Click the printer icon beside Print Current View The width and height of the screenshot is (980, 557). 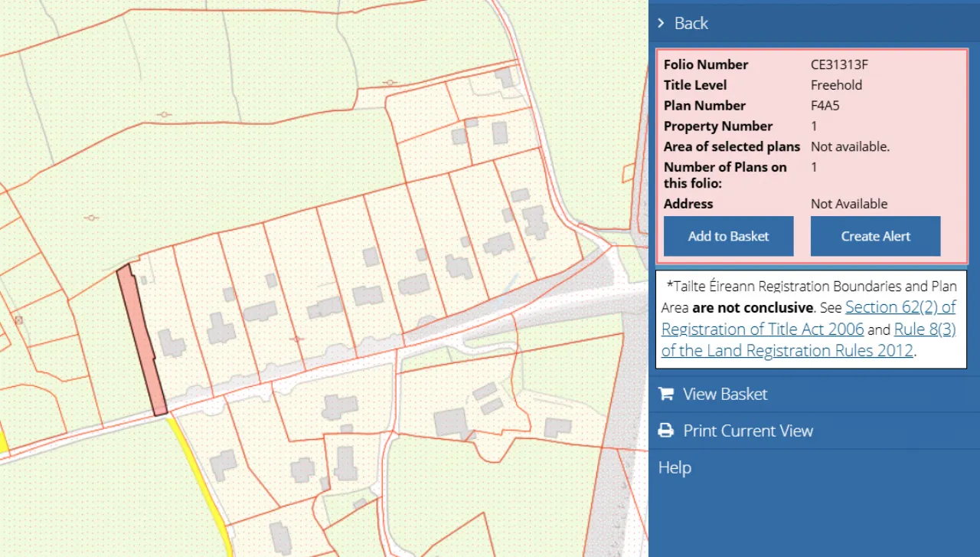point(665,431)
